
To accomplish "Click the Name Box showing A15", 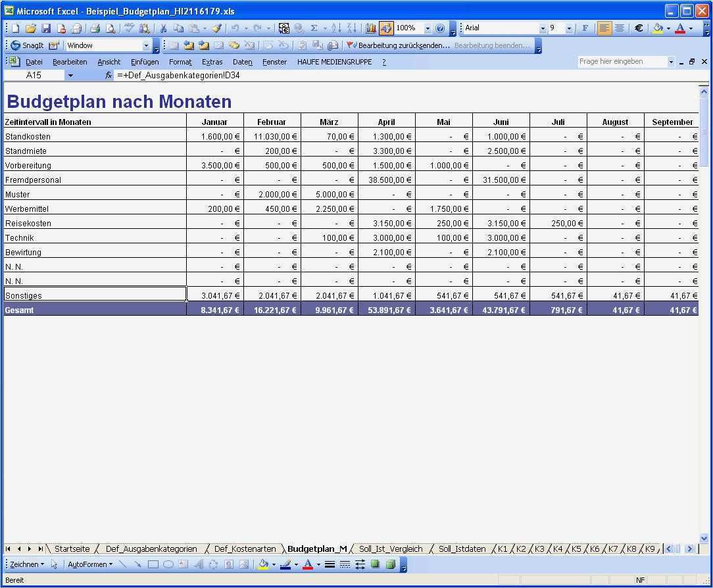I will coord(34,76).
